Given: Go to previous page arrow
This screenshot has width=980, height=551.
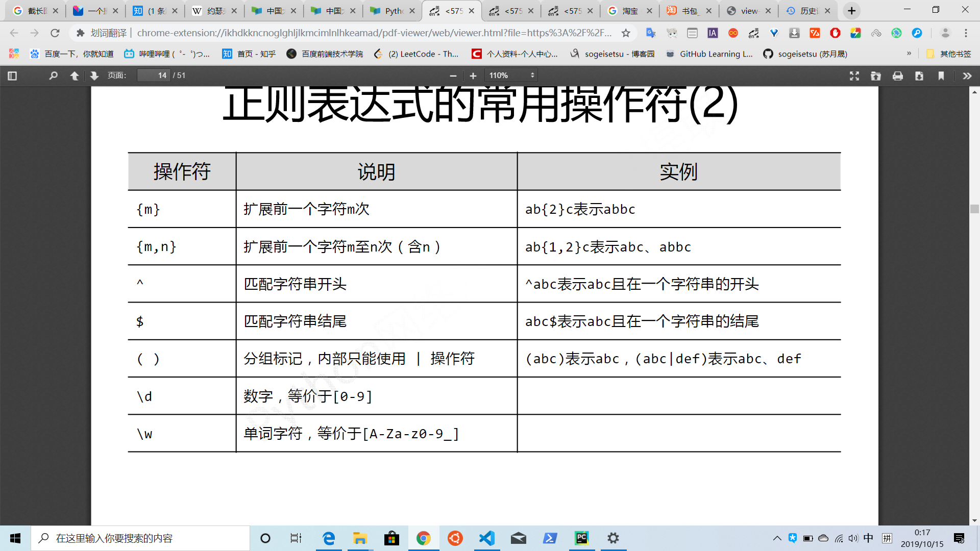Looking at the screenshot, I should [x=75, y=76].
